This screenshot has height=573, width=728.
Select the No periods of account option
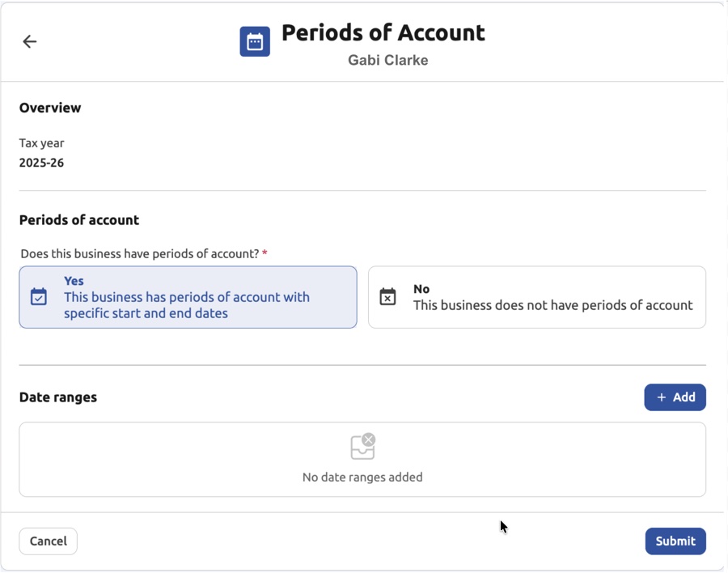[x=536, y=296]
